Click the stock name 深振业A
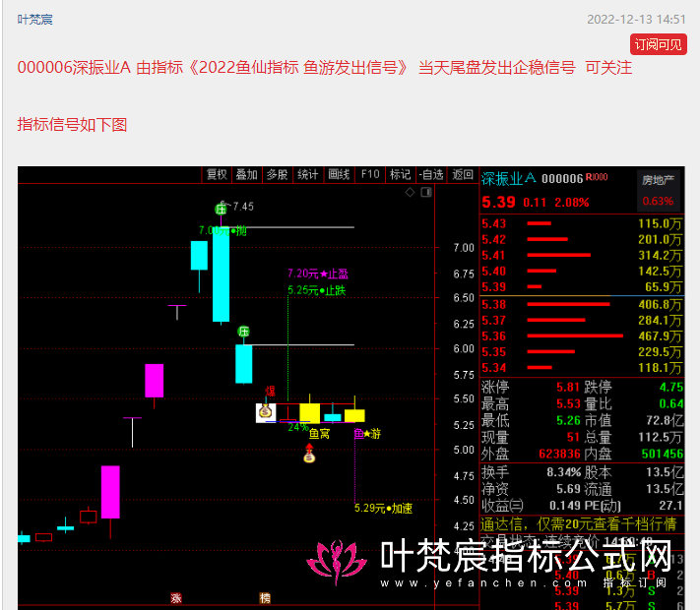700x610 pixels. pos(508,178)
